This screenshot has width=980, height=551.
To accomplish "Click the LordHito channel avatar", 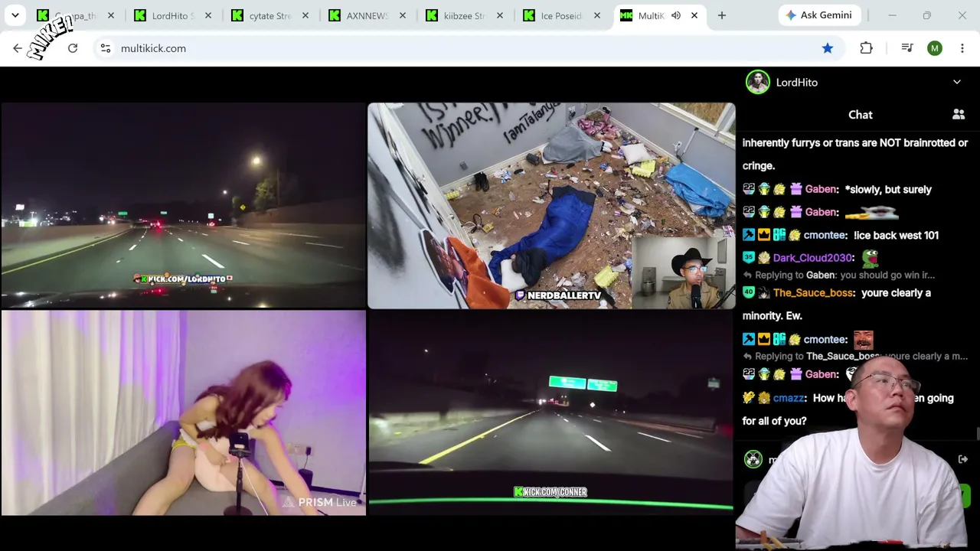I will click(758, 82).
